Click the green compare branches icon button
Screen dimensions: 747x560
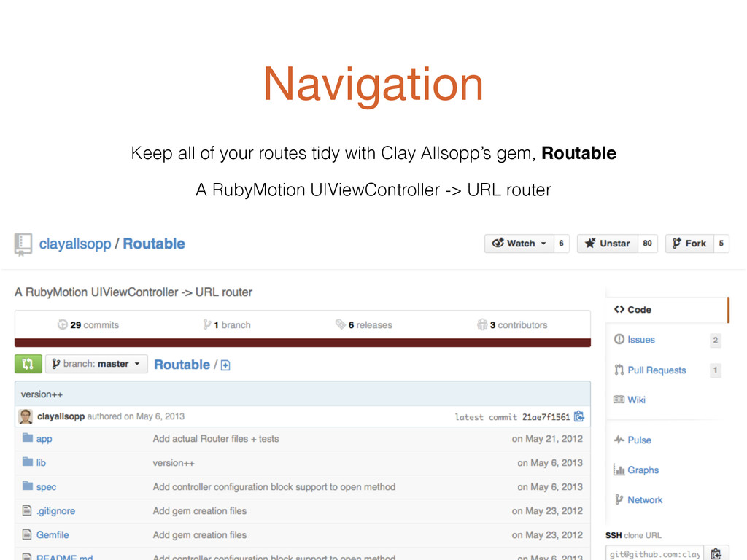pos(28,365)
